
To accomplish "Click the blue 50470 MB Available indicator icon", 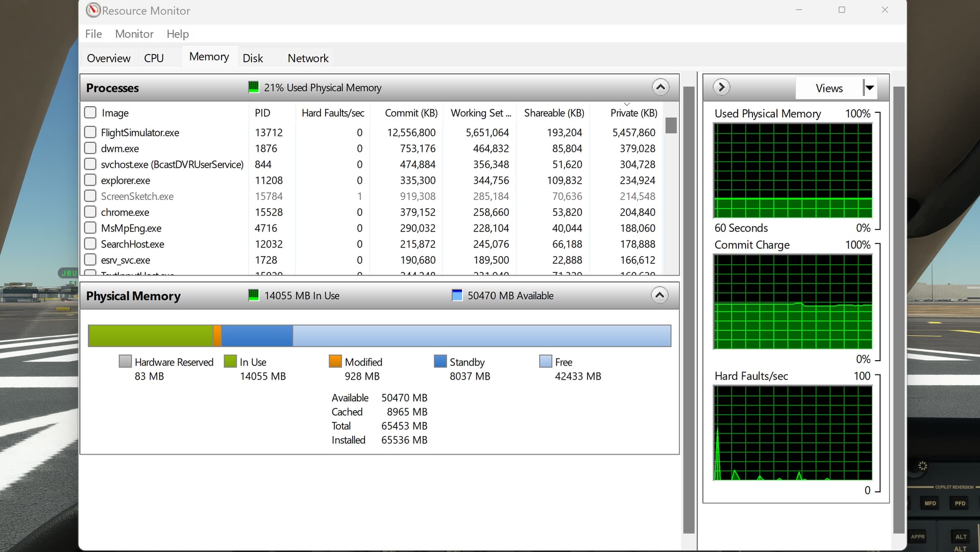I will 457,295.
